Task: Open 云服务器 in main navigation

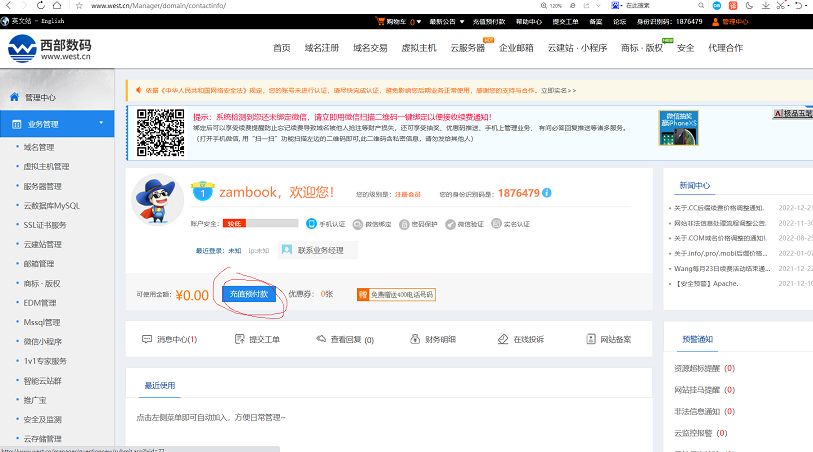Action: tap(468, 48)
